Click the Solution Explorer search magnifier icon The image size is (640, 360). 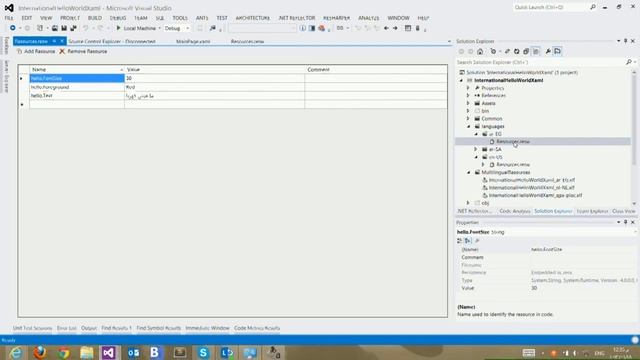[x=629, y=62]
